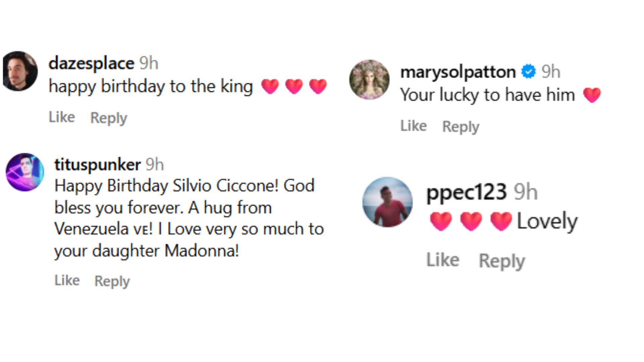Screen dimensions: 644x362
Task: Reply to tituspunker's comment
Action: point(112,281)
